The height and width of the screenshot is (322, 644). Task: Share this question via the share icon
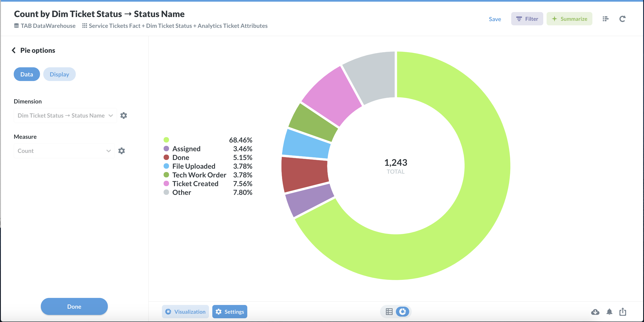tap(623, 312)
